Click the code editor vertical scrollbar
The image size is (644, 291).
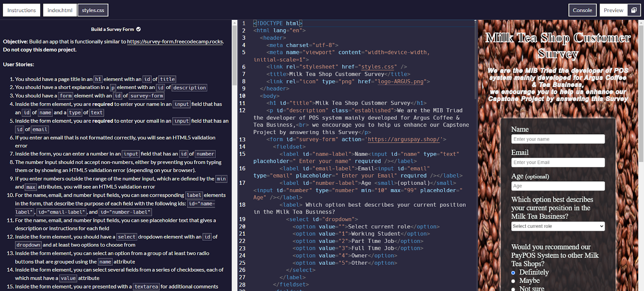(x=475, y=60)
